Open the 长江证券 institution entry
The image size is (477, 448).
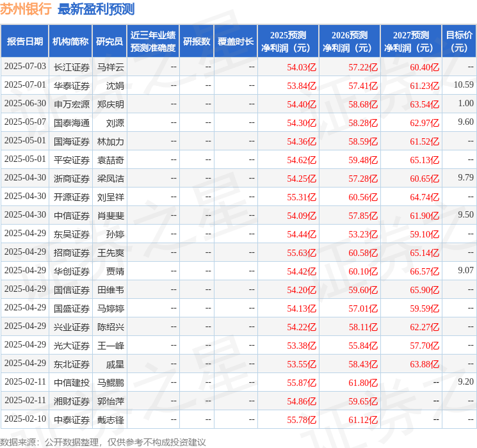tap(71, 67)
